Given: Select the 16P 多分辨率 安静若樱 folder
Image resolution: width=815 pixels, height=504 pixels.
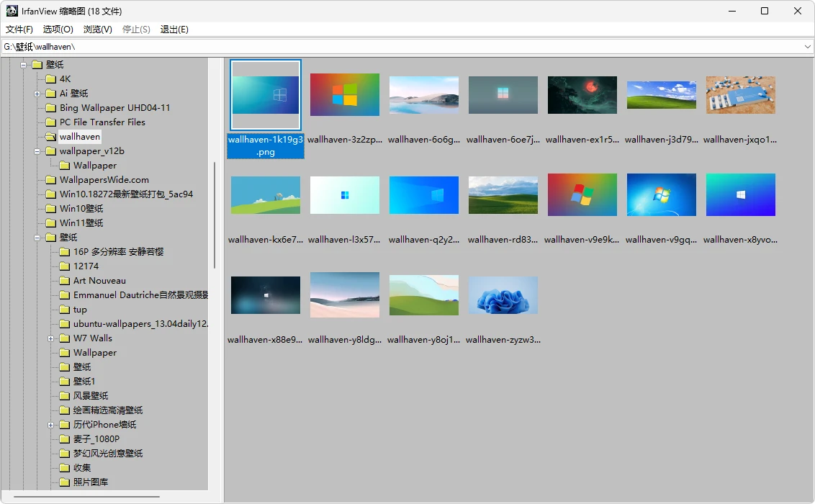Looking at the screenshot, I should [x=118, y=252].
